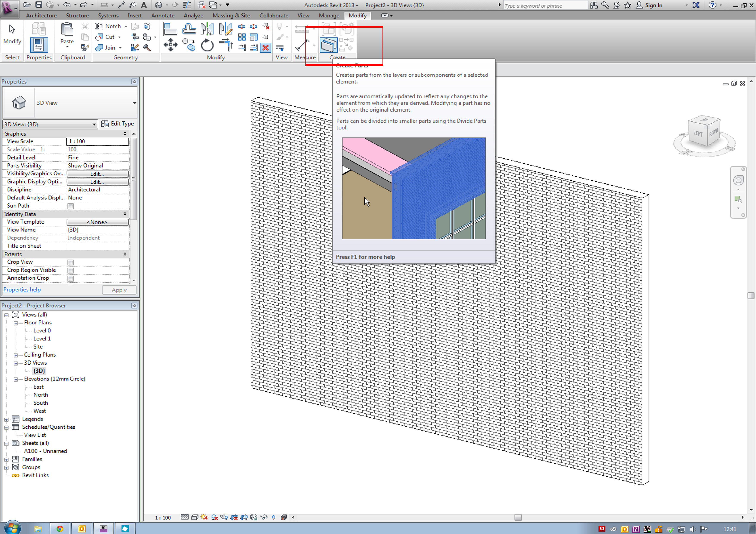Click the Paste clipboard icon
756x534 pixels.
[67, 30]
